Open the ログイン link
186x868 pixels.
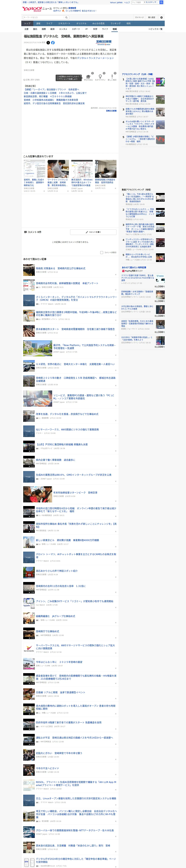coord(57,11)
